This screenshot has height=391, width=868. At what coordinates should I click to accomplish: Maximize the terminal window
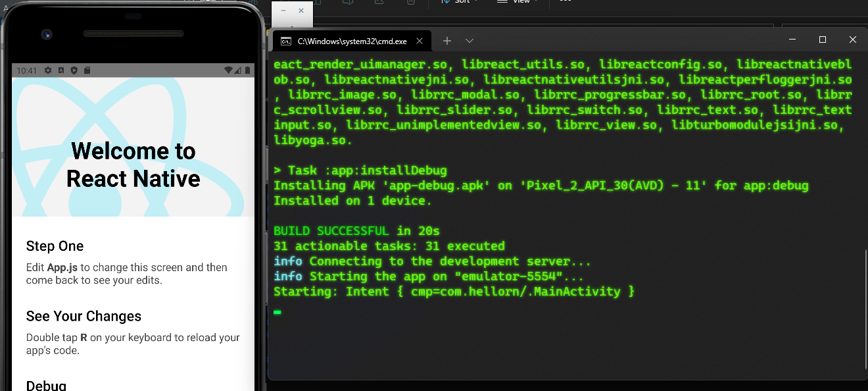pyautogui.click(x=822, y=40)
